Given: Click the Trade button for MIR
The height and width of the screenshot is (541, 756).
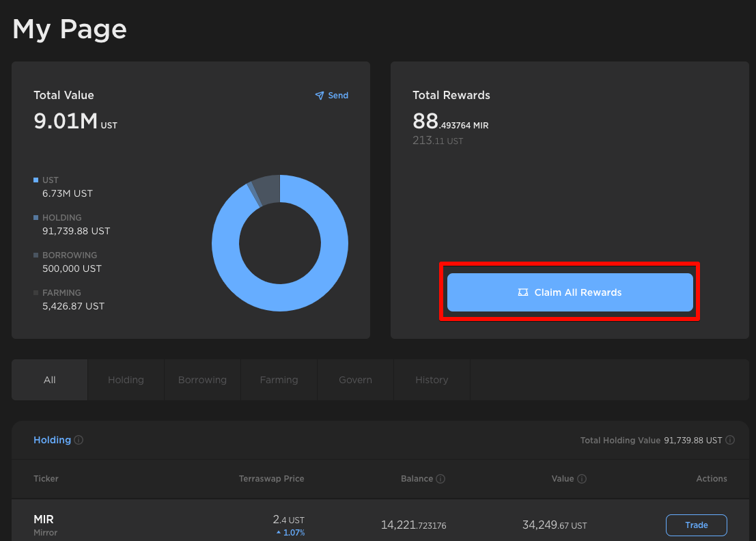Looking at the screenshot, I should point(696,525).
